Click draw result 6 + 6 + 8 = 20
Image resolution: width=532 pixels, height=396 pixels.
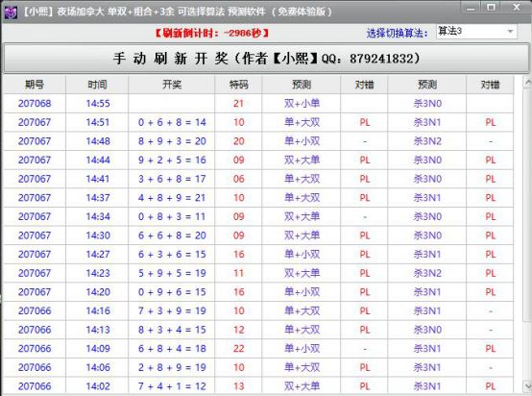point(172,235)
